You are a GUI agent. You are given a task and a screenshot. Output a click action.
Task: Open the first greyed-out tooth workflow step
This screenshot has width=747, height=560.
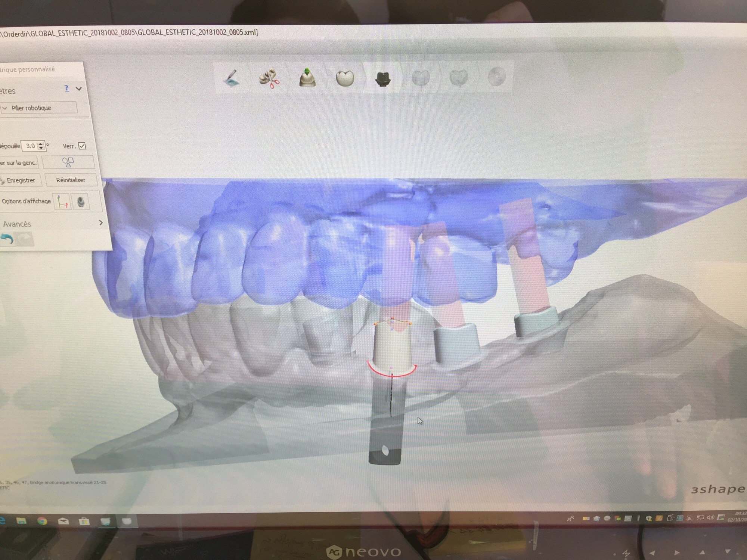click(x=421, y=78)
